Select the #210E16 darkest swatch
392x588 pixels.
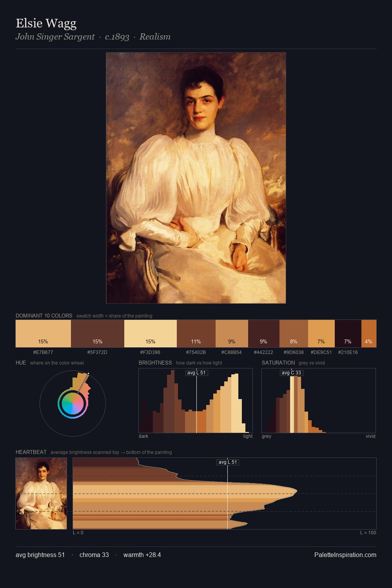(348, 334)
